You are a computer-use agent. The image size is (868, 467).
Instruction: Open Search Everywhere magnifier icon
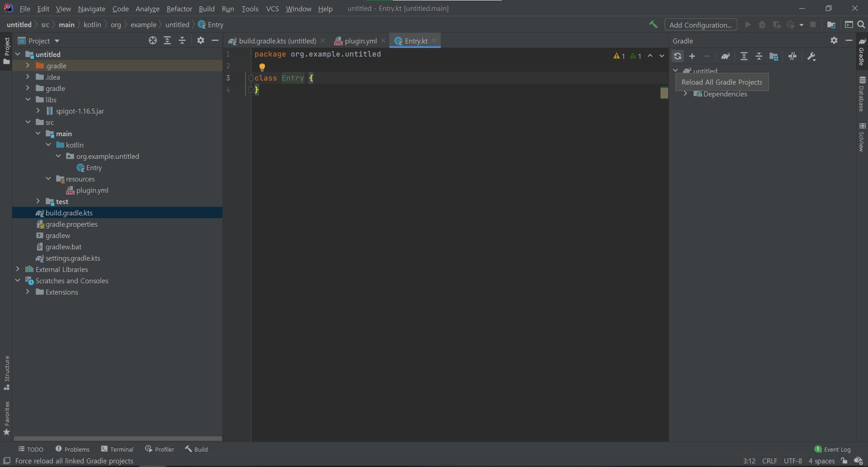(x=862, y=24)
